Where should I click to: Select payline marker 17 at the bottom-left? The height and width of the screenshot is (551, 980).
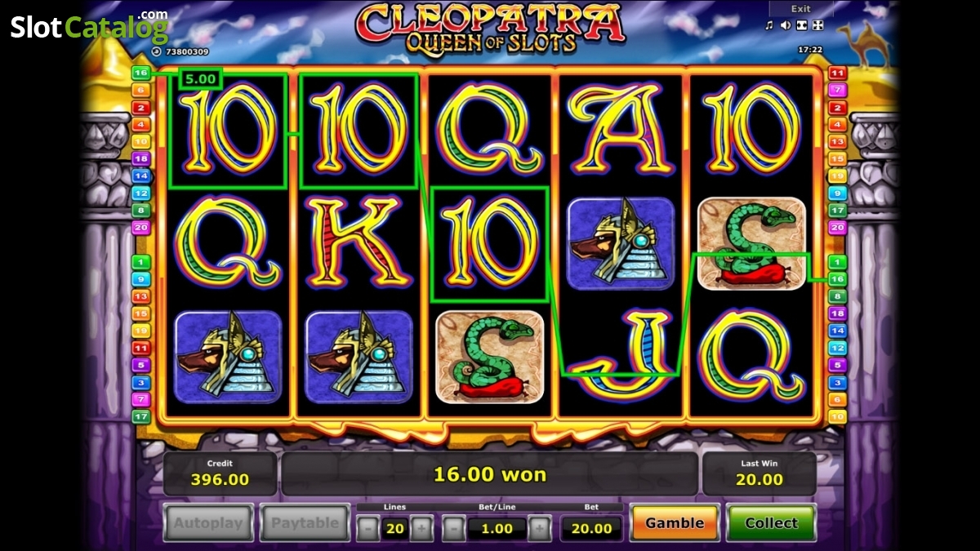[x=140, y=416]
